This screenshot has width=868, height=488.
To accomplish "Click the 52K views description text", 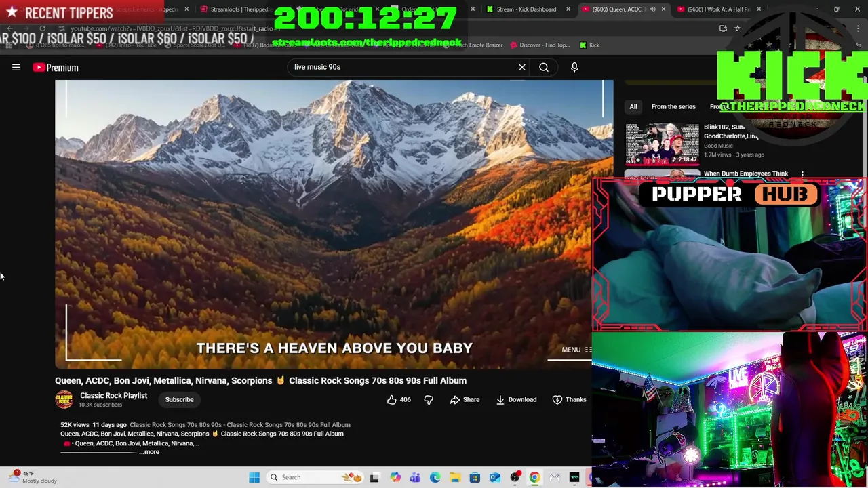I will (x=73, y=425).
